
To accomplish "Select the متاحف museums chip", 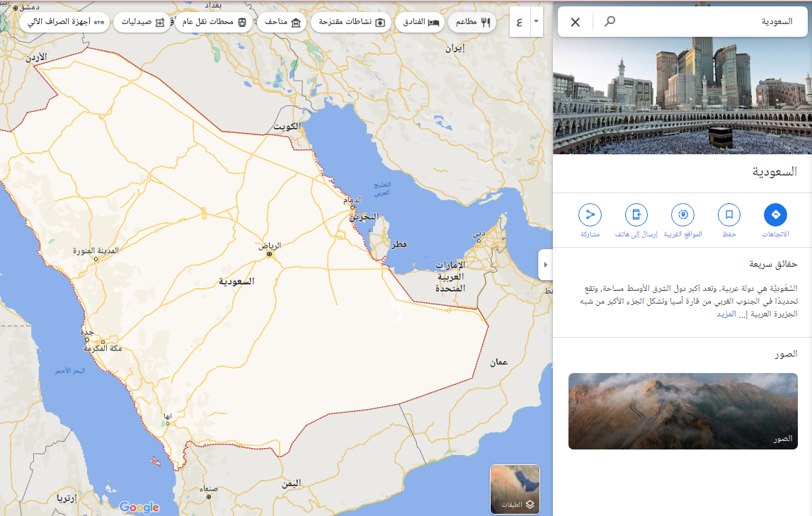I will pyautogui.click(x=282, y=22).
